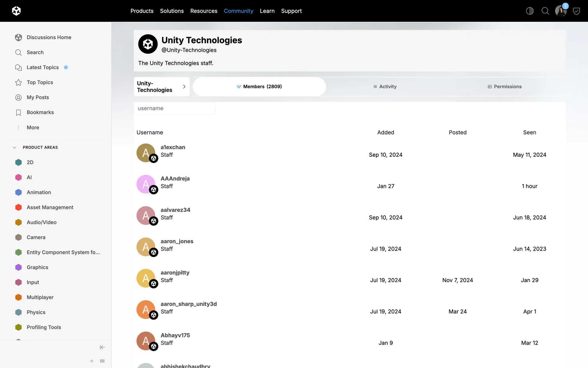Open user profile avatar with notification

click(561, 11)
